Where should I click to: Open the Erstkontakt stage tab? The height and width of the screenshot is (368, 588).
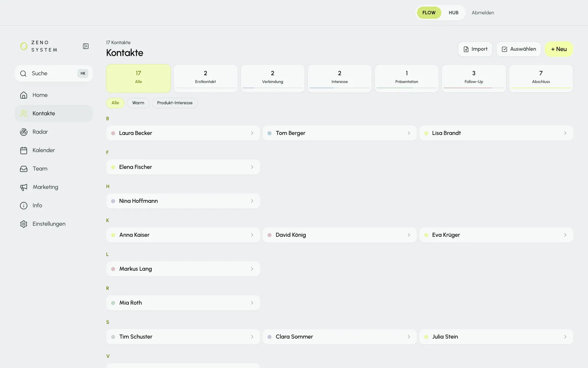point(205,78)
